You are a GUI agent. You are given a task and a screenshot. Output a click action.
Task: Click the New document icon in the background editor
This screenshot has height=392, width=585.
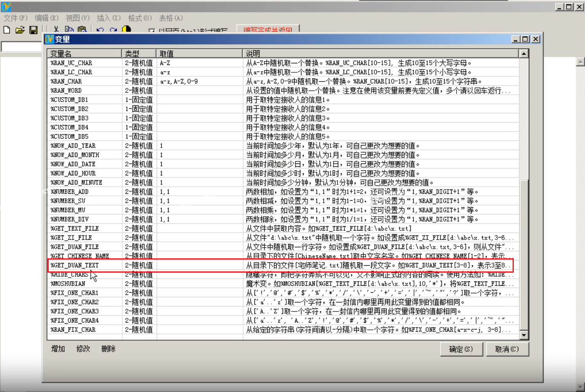(x=7, y=30)
